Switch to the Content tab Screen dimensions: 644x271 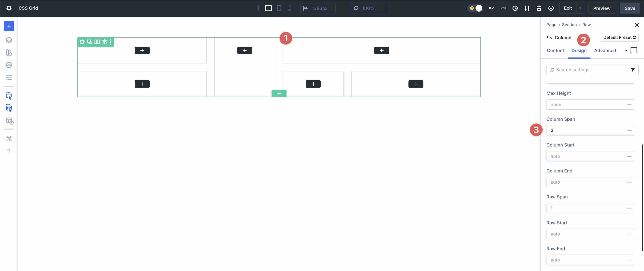555,50
